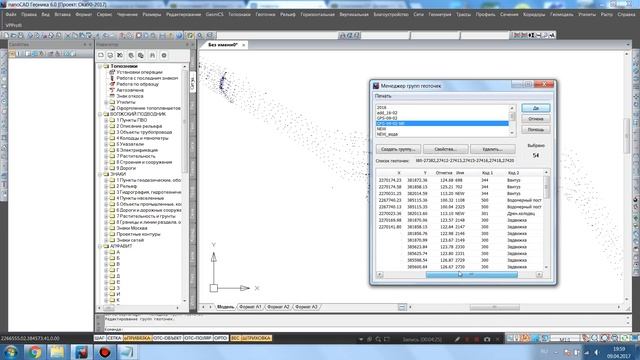
Task: Click the Open file toolbar icon
Action: click(13, 36)
